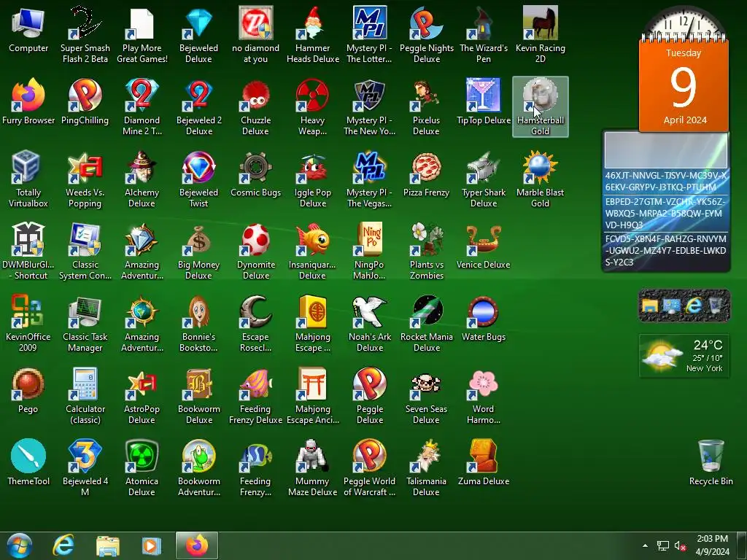Launch Rocket Mania Deluxe

coord(426,323)
